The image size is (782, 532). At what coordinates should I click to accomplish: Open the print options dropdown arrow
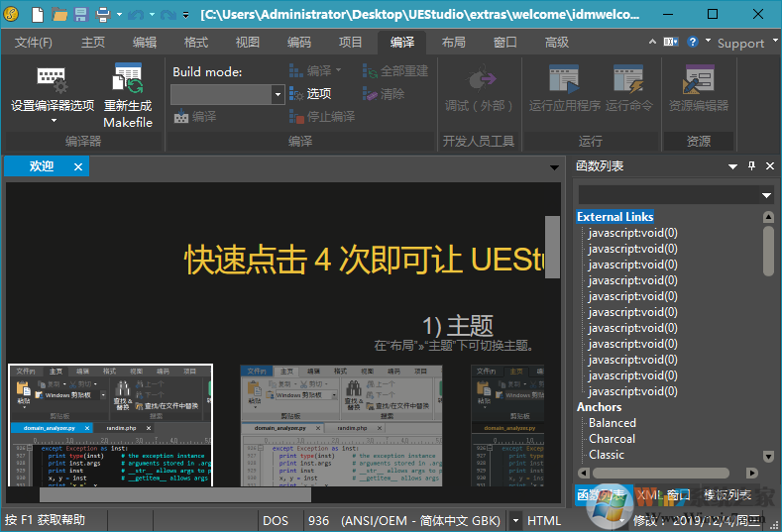coord(119,15)
